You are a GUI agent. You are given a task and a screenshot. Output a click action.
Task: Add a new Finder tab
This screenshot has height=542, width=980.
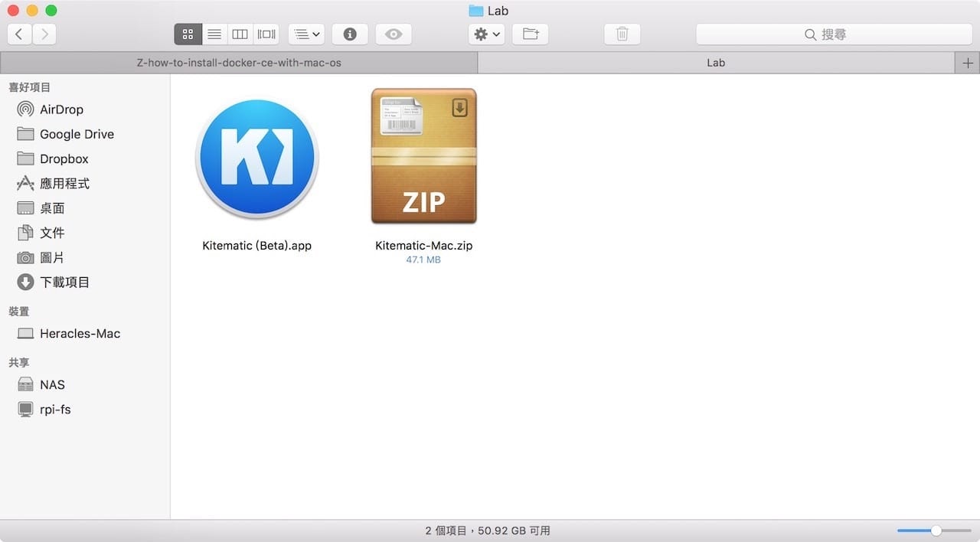point(968,63)
